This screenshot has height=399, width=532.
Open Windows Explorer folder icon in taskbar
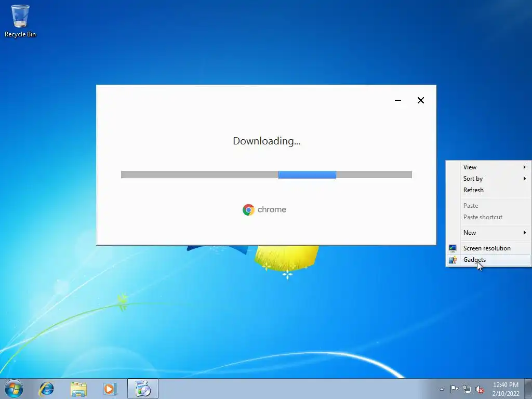(x=78, y=389)
